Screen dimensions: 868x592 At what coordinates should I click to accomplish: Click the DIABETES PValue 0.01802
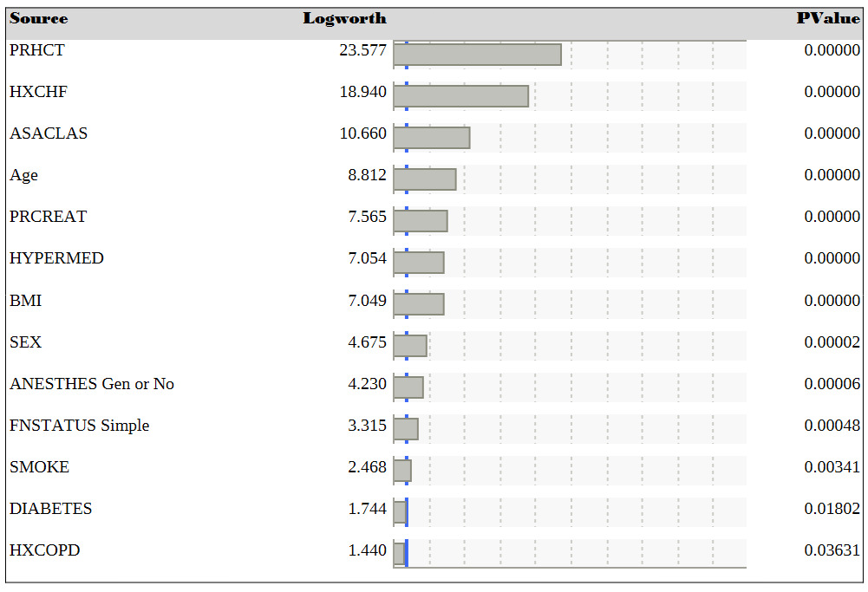[832, 509]
